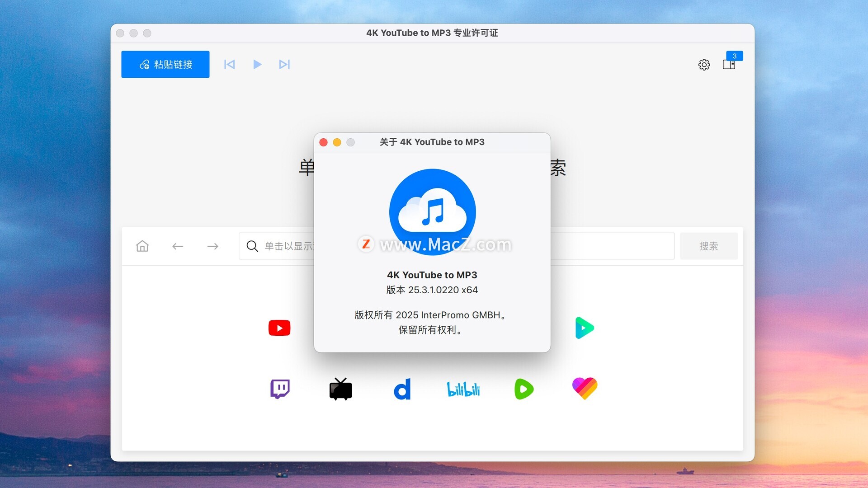Open the YouTube site shortcut

(x=279, y=328)
